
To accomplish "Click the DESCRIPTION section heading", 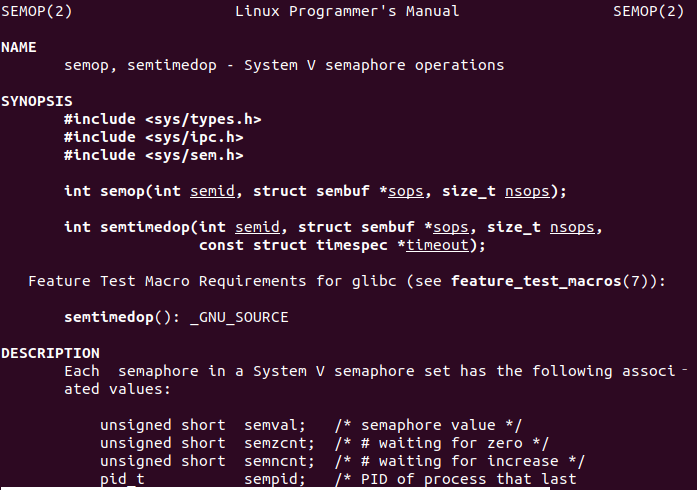I will pos(50,353).
